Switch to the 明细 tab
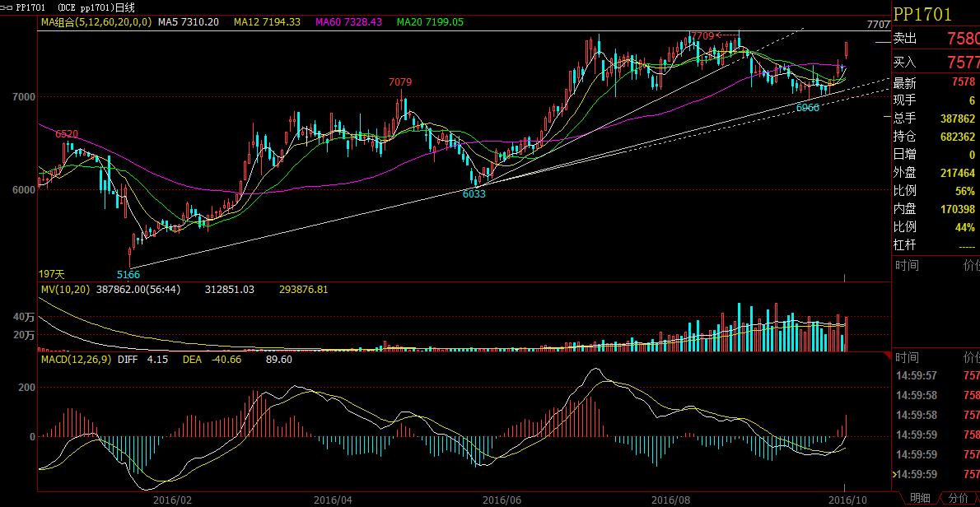 [919, 498]
